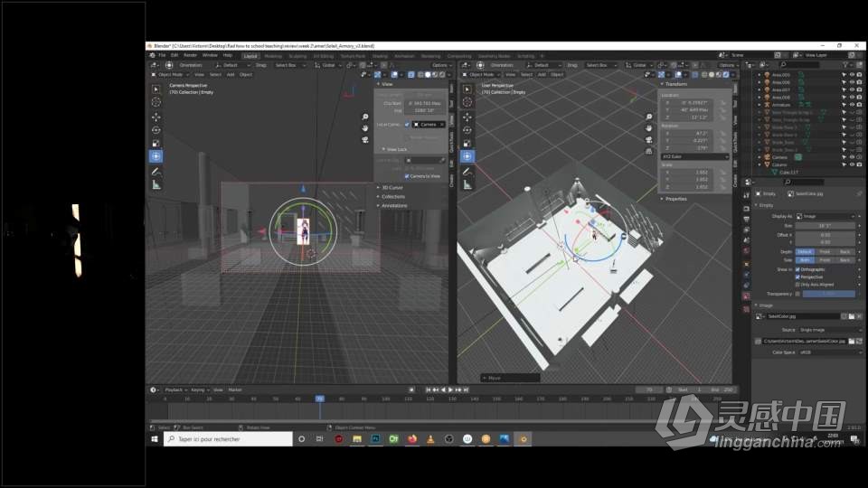Click the pan hand gizmo in left viewport
868x488 pixels.
coord(364,127)
